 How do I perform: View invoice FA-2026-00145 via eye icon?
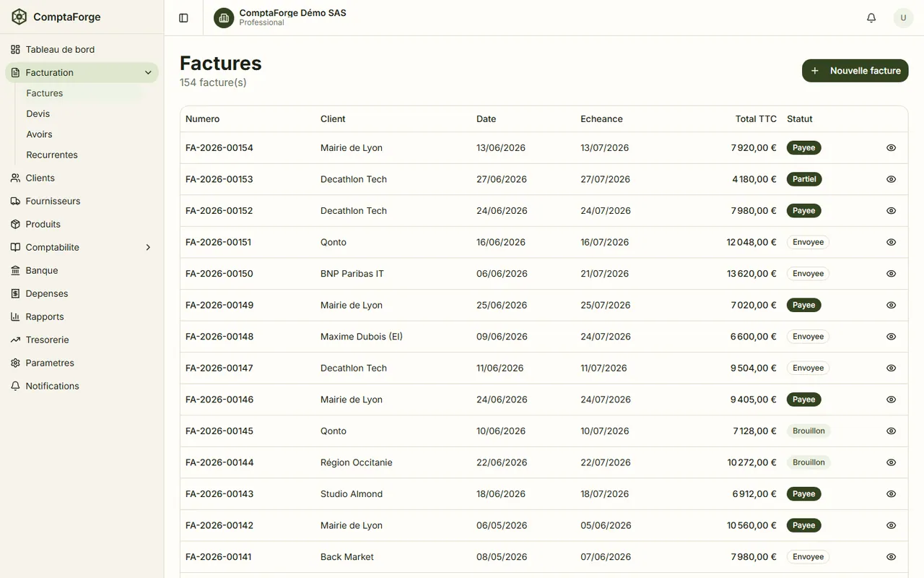click(x=891, y=431)
